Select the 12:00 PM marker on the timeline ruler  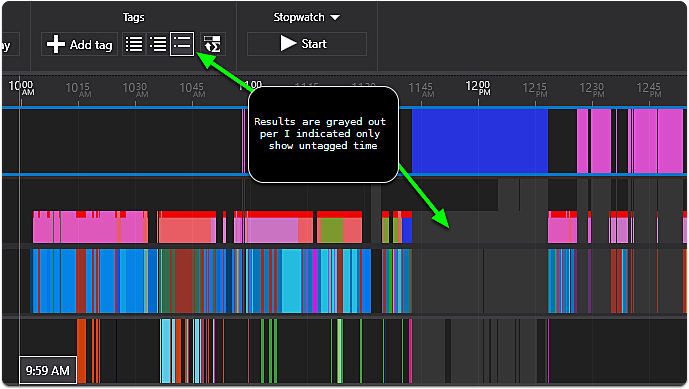478,88
